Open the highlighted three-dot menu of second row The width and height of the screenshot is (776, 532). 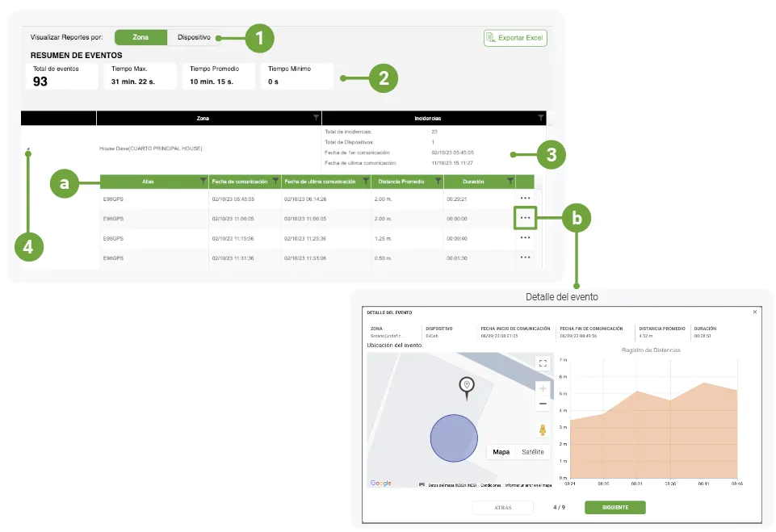(525, 218)
